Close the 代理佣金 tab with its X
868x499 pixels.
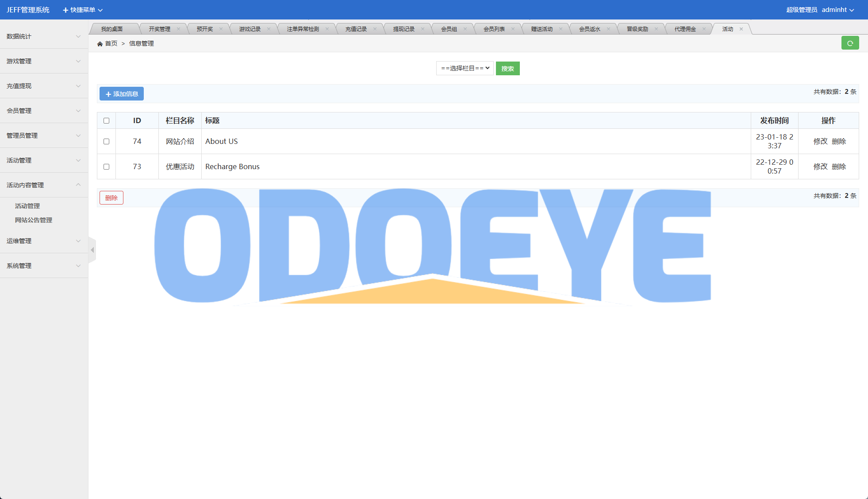(704, 29)
